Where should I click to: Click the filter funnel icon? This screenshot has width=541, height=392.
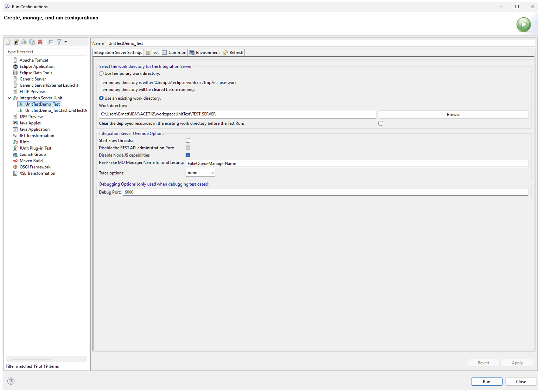[x=59, y=42]
